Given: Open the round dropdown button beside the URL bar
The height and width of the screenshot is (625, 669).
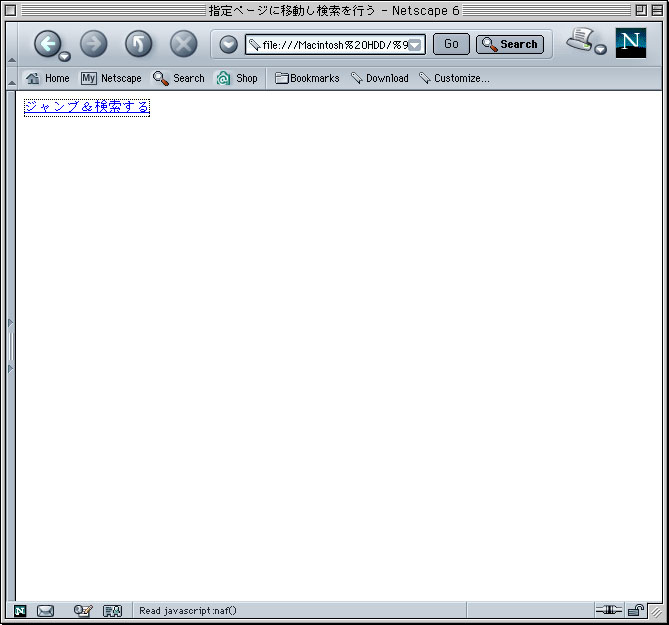Looking at the screenshot, I should [228, 44].
